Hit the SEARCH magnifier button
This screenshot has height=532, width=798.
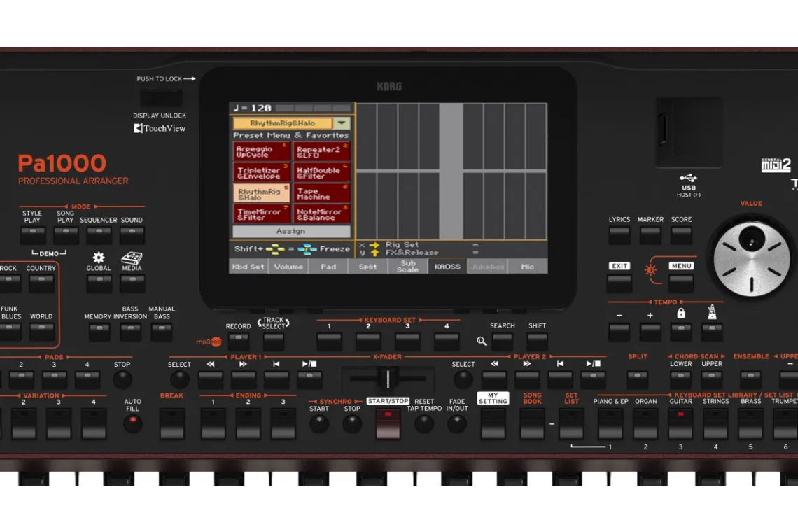pyautogui.click(x=503, y=341)
